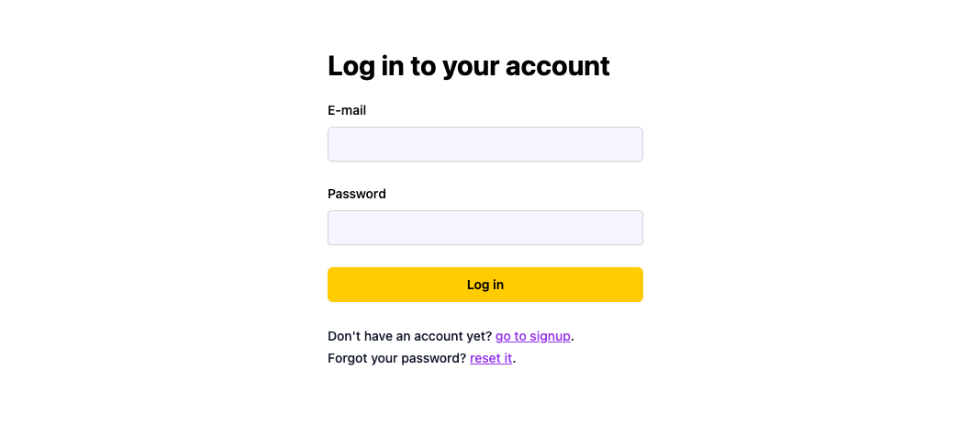Select the password entry field
Image resolution: width=980 pixels, height=426 pixels.
pos(484,228)
